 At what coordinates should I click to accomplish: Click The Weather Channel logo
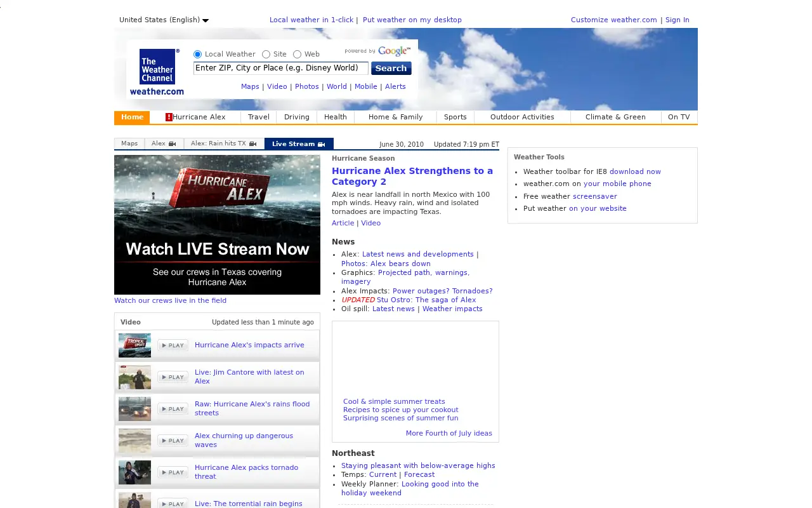tap(157, 72)
